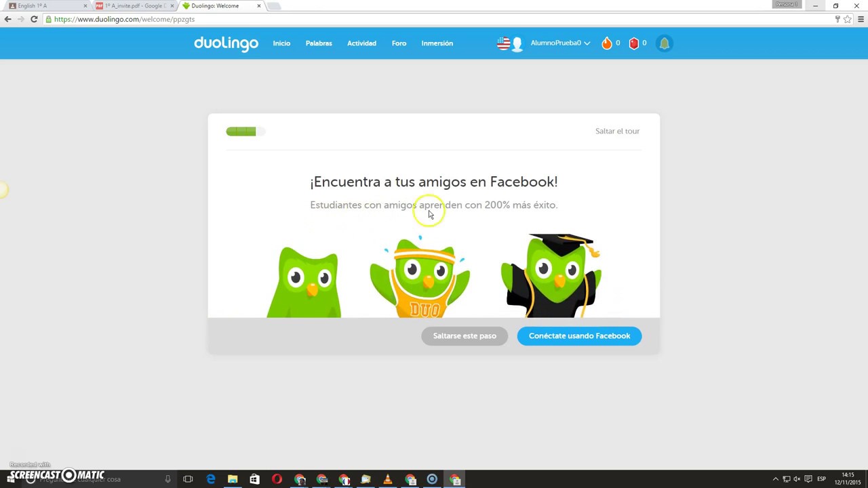The image size is (868, 488).
Task: Reload the page
Action: coord(34,19)
